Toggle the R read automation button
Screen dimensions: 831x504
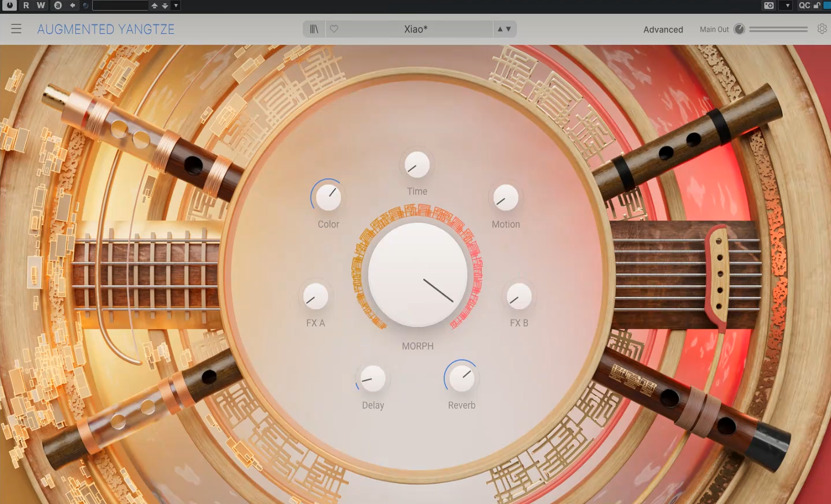[x=26, y=6]
